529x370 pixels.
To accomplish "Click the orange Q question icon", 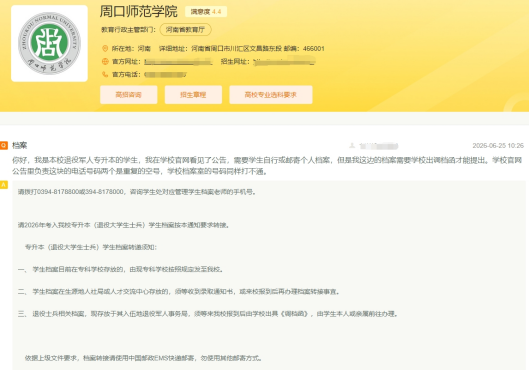I will click(4, 145).
